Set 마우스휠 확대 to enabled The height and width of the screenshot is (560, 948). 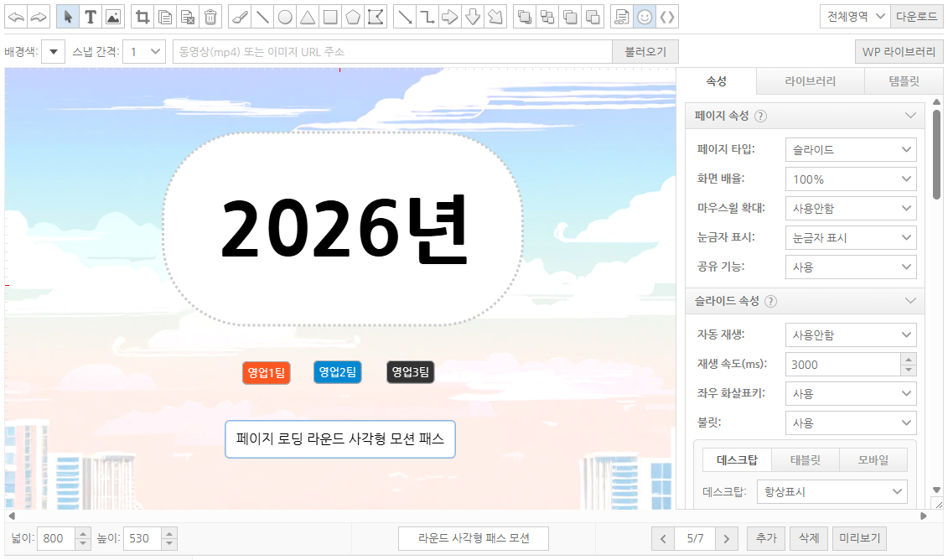click(x=850, y=208)
